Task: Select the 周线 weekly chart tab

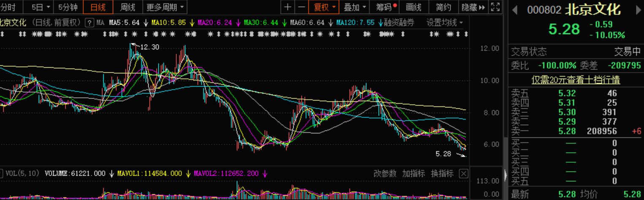Action: [x=128, y=7]
